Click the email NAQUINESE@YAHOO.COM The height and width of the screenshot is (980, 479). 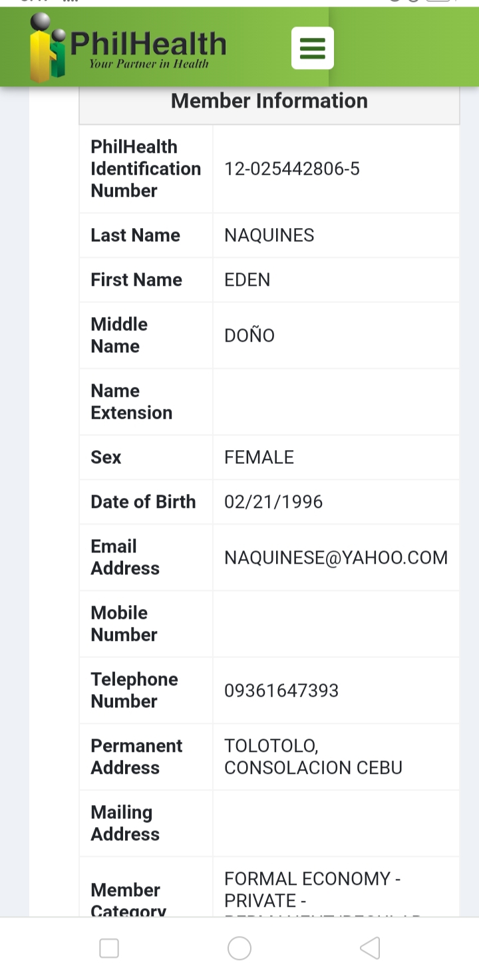[336, 558]
